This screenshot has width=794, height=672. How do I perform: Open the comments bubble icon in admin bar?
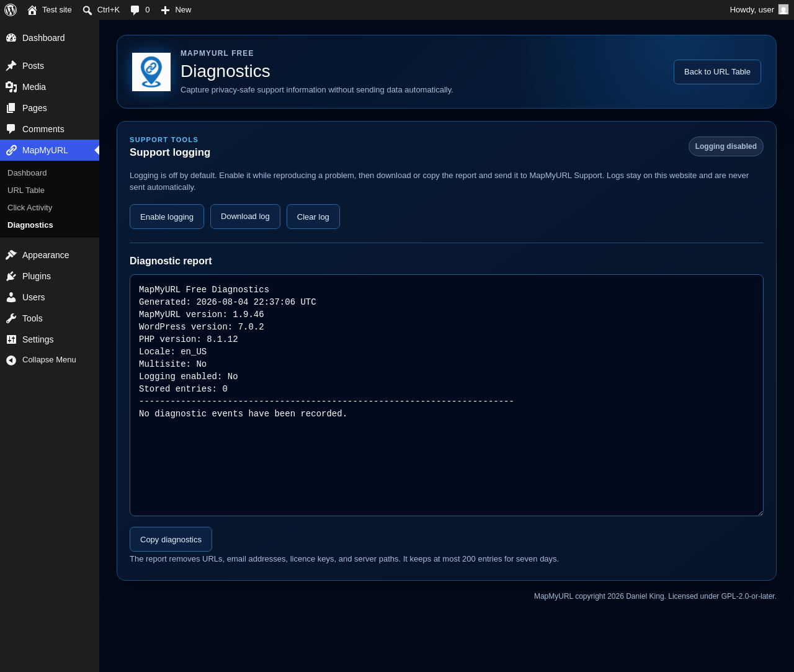(x=135, y=10)
